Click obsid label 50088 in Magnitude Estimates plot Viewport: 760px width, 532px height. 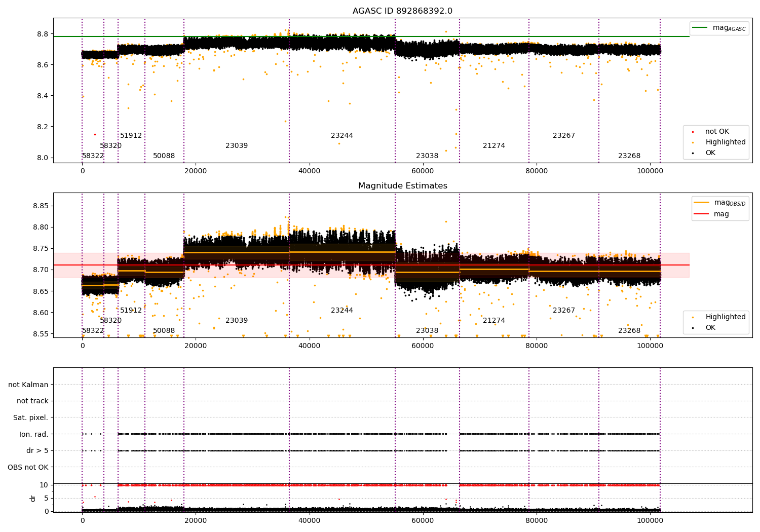(x=164, y=331)
